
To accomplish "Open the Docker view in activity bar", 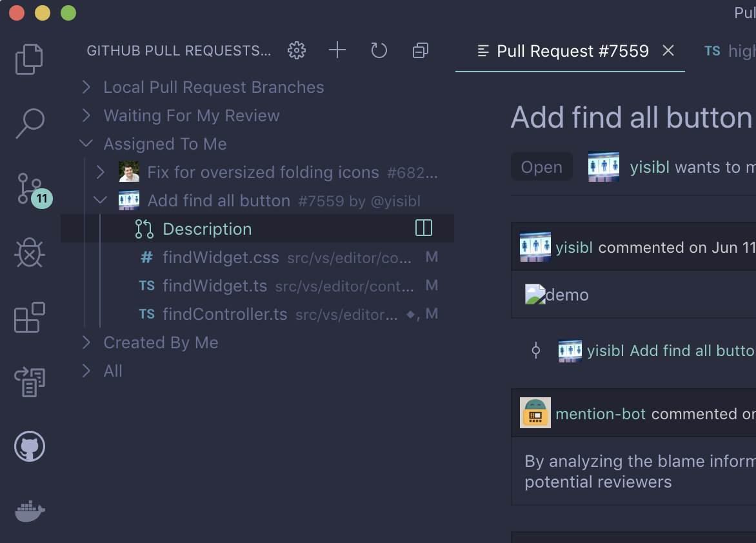I will coord(30,511).
